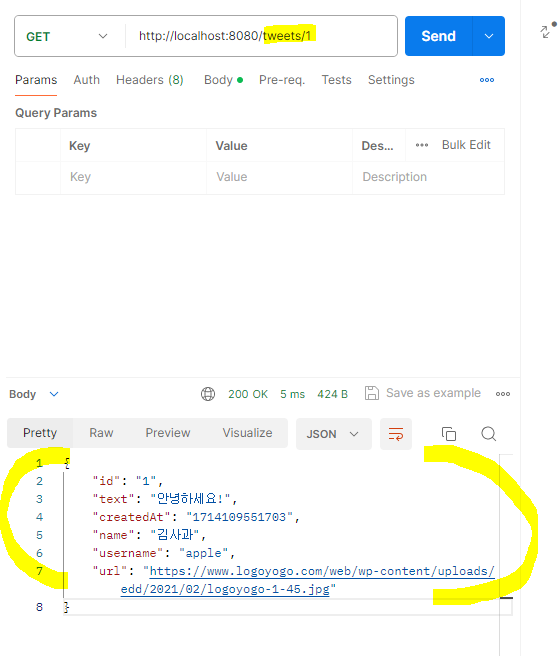Open query params column options dots

point(422,145)
